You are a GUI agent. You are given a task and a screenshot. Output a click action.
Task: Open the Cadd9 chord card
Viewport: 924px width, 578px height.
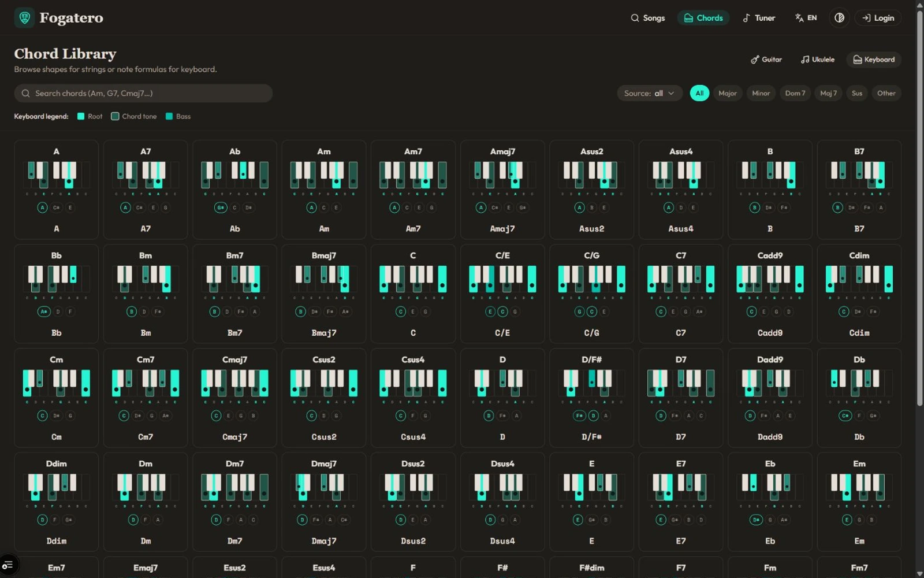pyautogui.click(x=770, y=294)
